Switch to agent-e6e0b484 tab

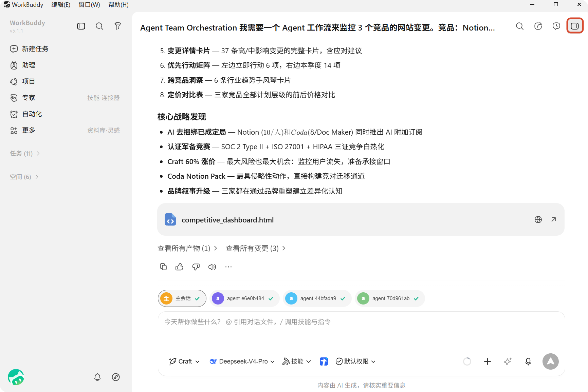click(244, 298)
